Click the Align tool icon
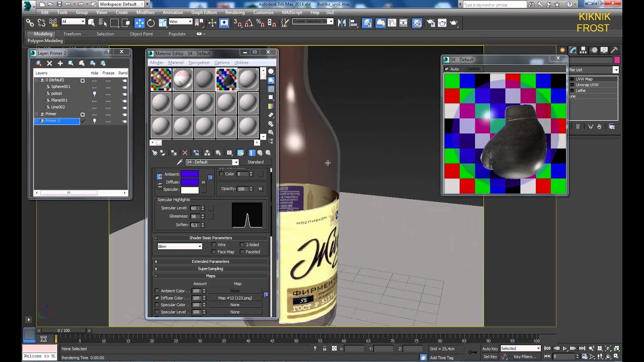Screen dimensions: 644x362 point(353,23)
